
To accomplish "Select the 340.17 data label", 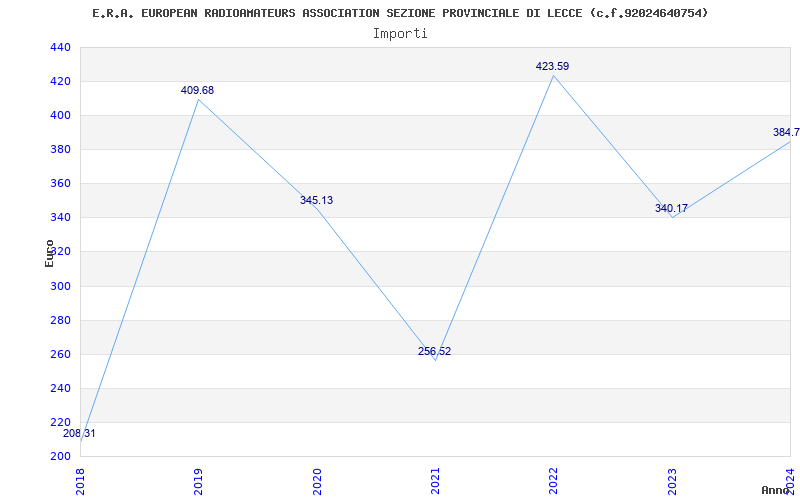I will click(x=671, y=208).
